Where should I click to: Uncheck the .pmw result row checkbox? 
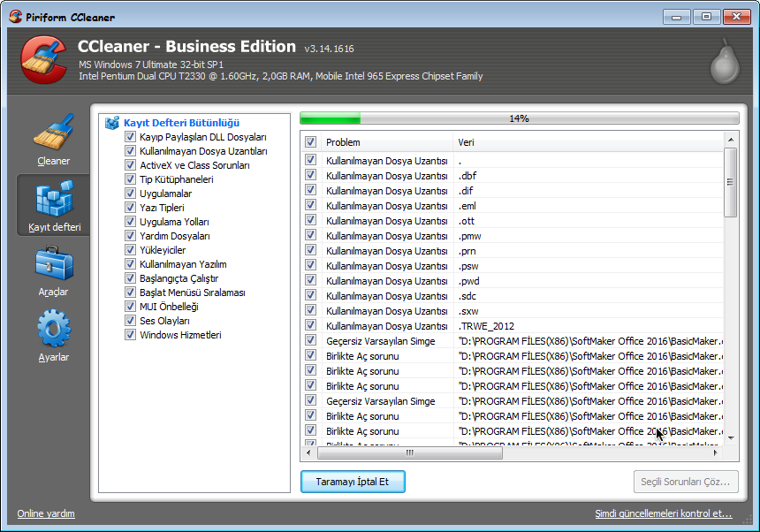pos(311,235)
